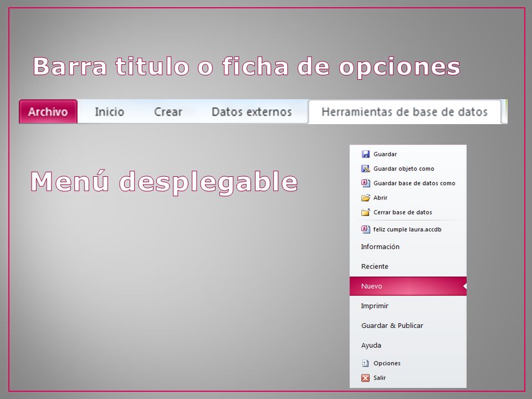Image resolution: width=532 pixels, height=399 pixels.
Task: Select the Crear ribbon tab
Action: click(168, 111)
